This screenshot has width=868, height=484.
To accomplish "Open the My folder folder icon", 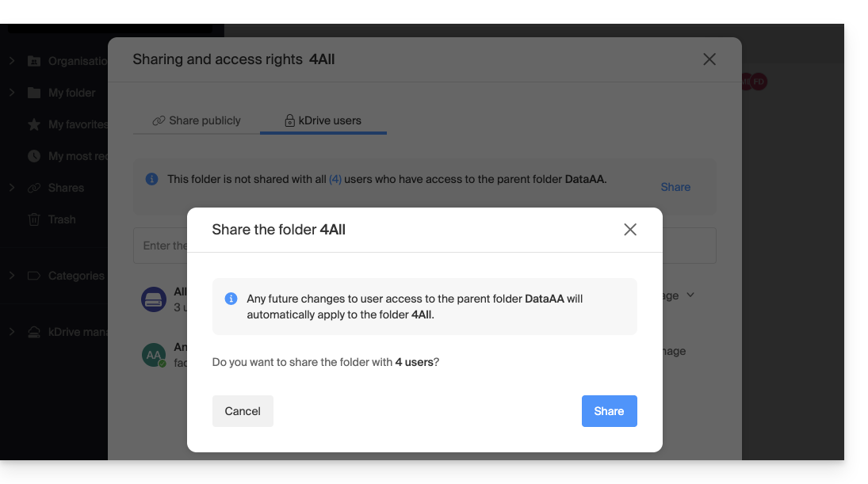I will [34, 93].
